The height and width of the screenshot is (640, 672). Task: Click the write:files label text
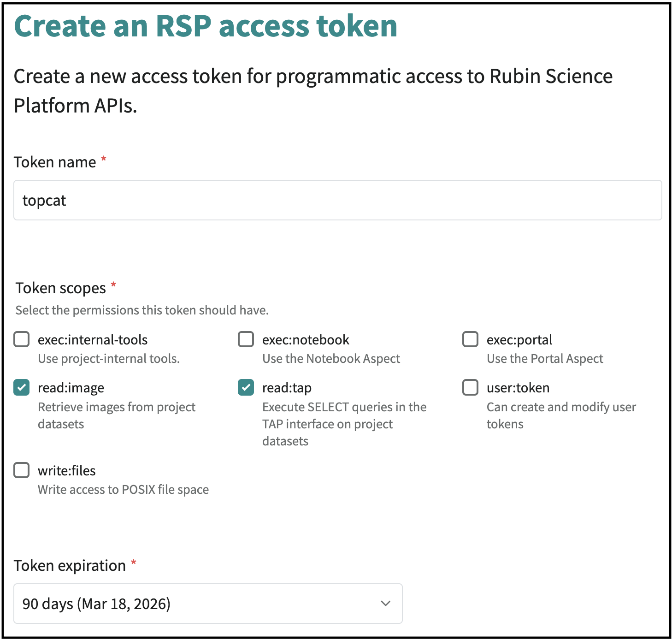66,470
